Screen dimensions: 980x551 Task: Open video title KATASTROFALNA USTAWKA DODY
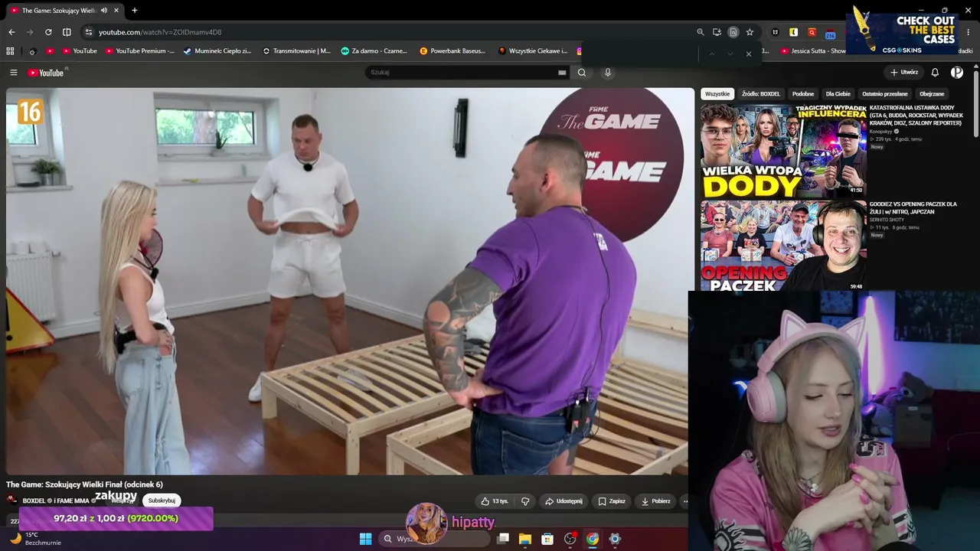click(916, 116)
